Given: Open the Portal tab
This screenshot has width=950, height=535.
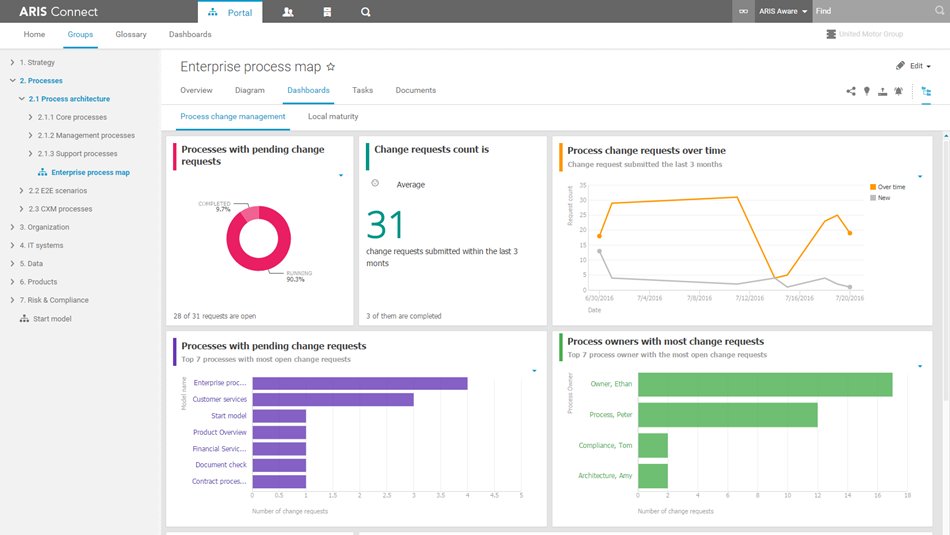Looking at the screenshot, I should coord(230,12).
